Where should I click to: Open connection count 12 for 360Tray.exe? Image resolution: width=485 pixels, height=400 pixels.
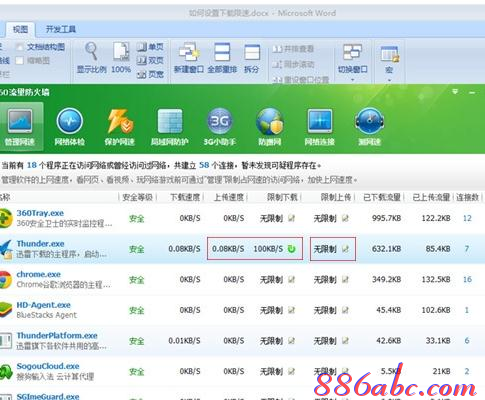467,218
